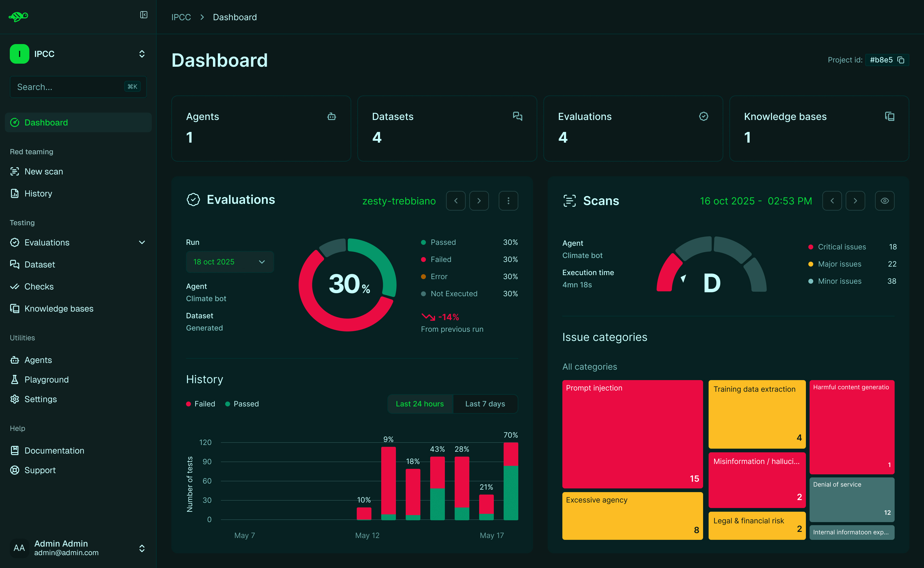Image resolution: width=924 pixels, height=568 pixels.
Task: Toggle the Passed legend on History chart
Action: tap(242, 403)
